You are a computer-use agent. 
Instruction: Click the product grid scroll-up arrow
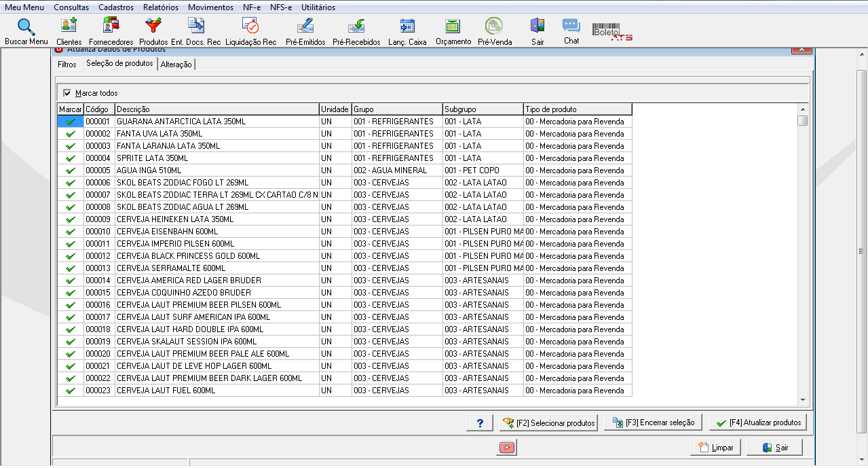802,109
